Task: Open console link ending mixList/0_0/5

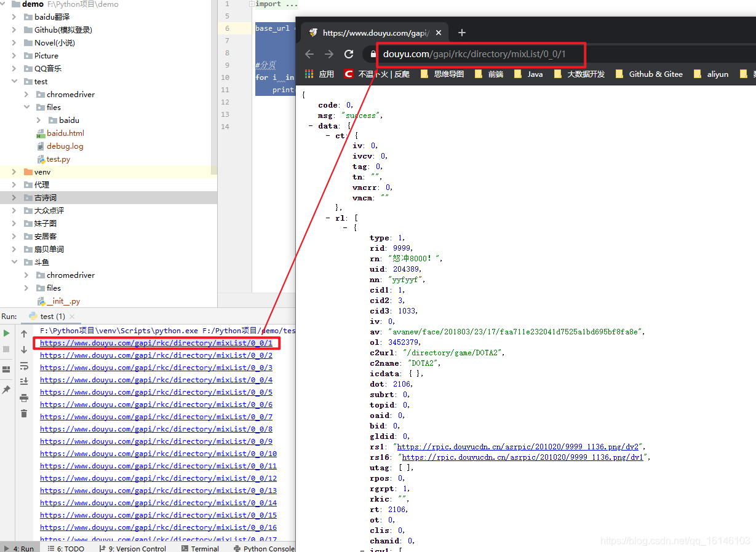Action: click(x=156, y=392)
